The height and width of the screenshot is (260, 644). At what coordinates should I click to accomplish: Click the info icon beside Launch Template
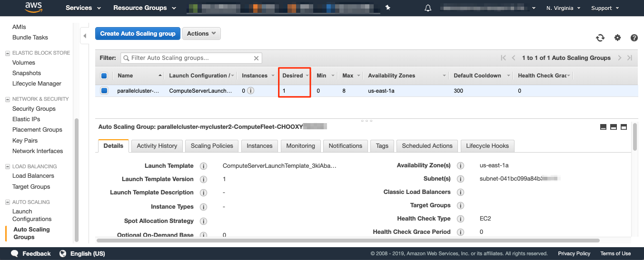tap(203, 166)
